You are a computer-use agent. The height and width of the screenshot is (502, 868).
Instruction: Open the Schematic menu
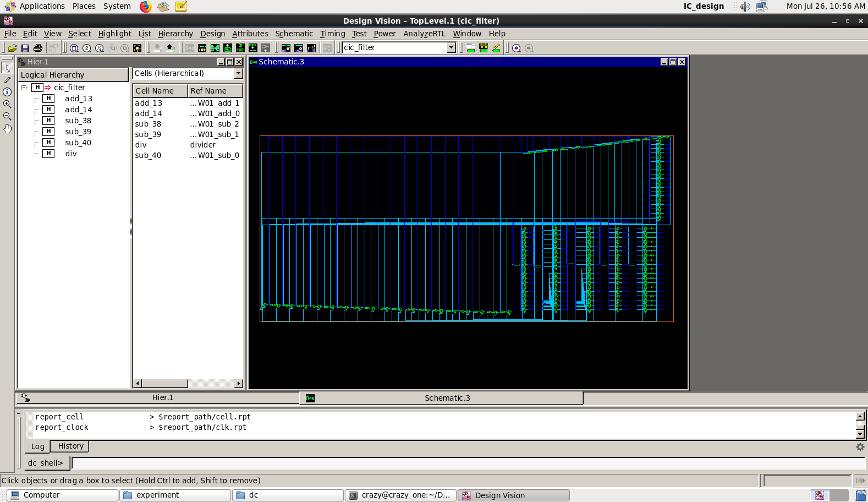(x=294, y=34)
